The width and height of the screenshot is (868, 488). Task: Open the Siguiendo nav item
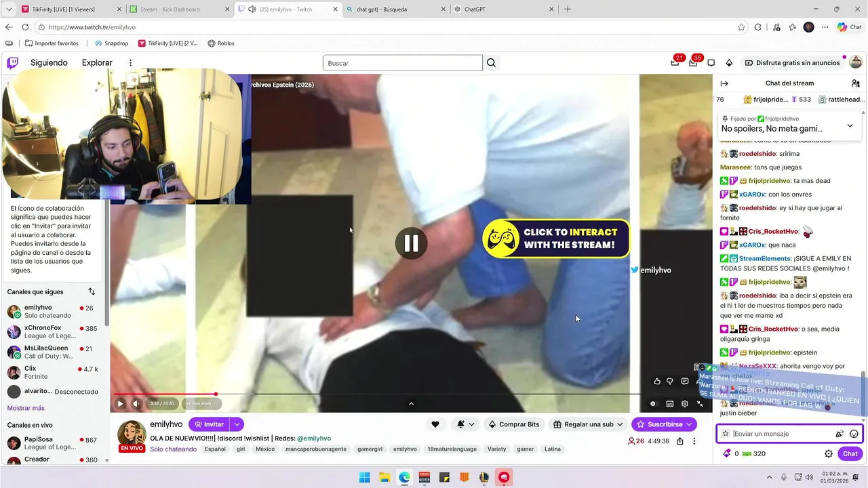(x=49, y=63)
